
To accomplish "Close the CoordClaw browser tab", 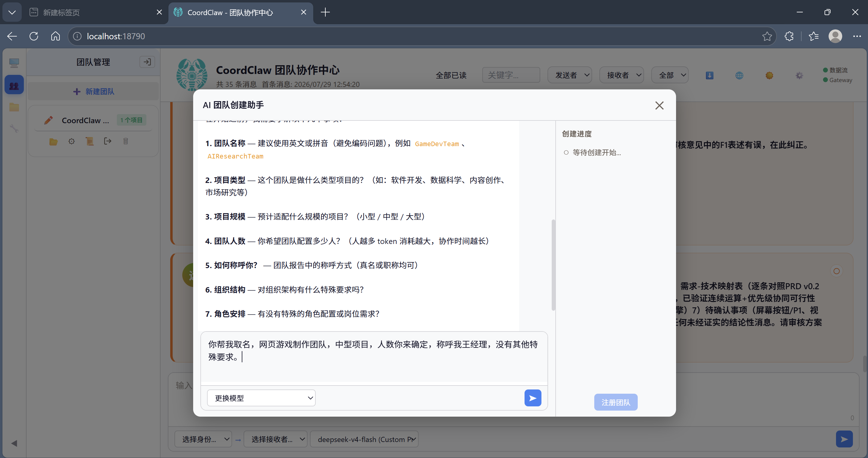I will pos(303,12).
